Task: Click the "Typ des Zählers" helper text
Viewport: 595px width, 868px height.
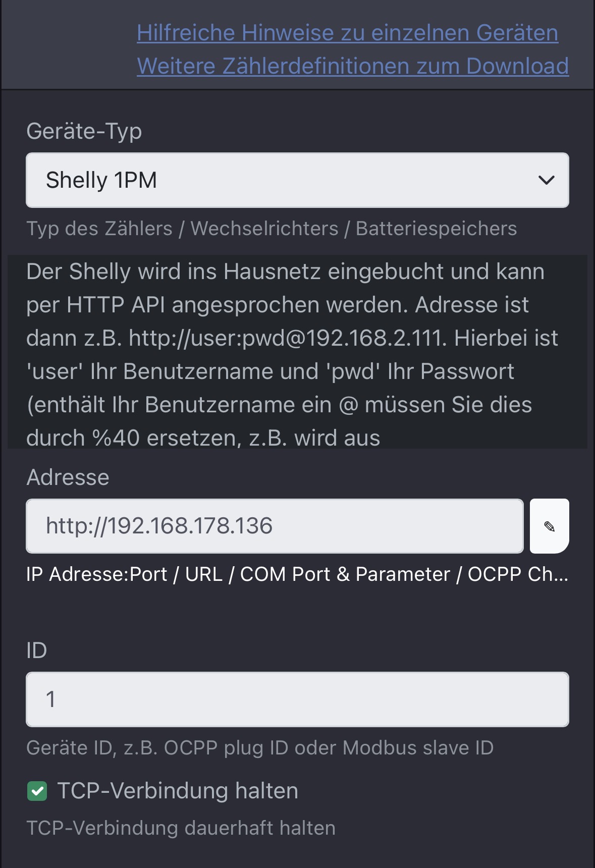Action: [271, 229]
